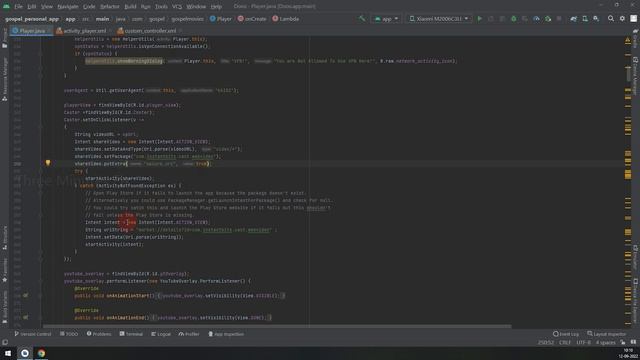The width and height of the screenshot is (640, 360).
Task: Click the Profile app icon
Action: click(x=536, y=19)
